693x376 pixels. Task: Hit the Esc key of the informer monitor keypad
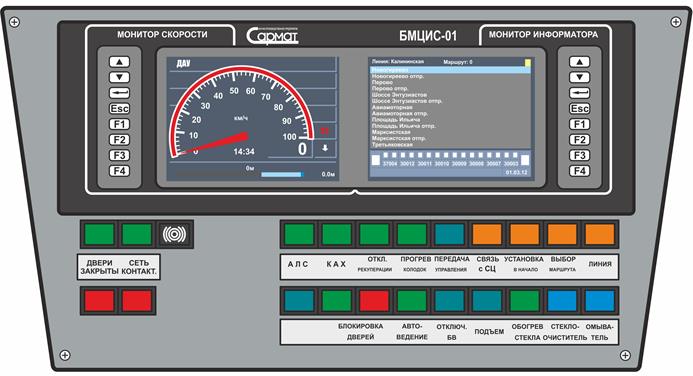(x=579, y=109)
